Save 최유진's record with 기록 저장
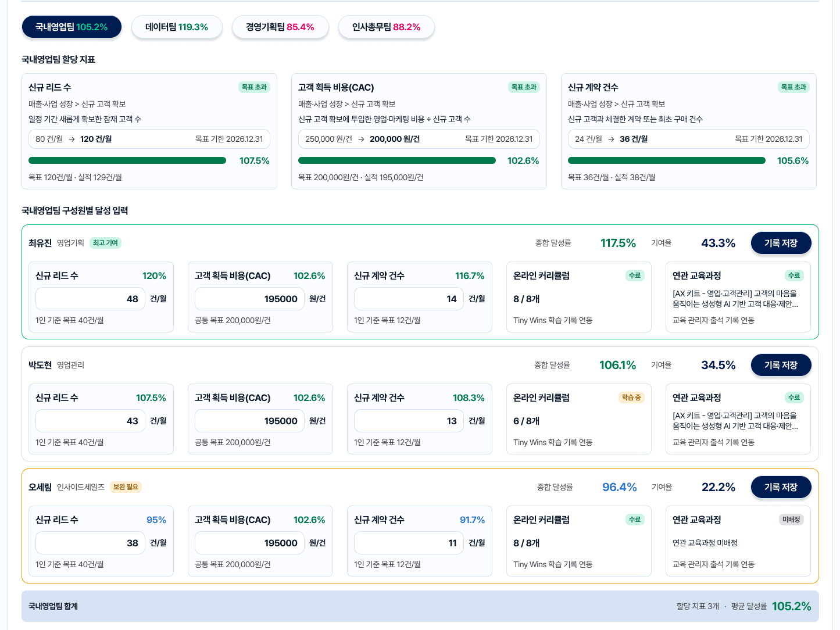This screenshot has width=840, height=630. tap(781, 243)
